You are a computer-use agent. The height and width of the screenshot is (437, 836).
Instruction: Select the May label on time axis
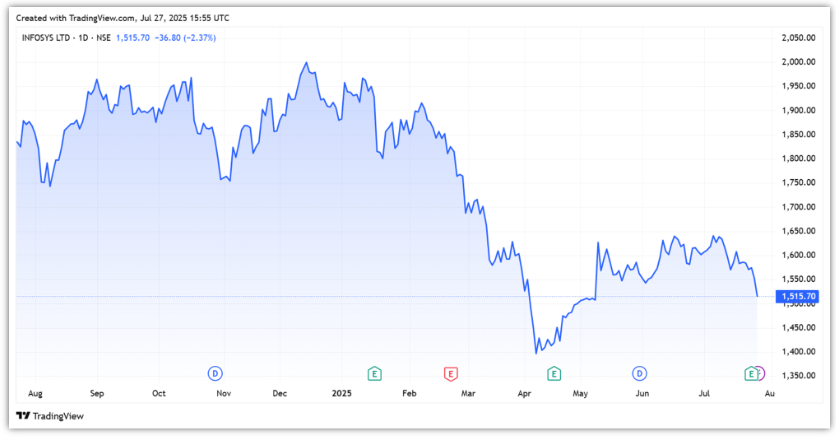[578, 393]
